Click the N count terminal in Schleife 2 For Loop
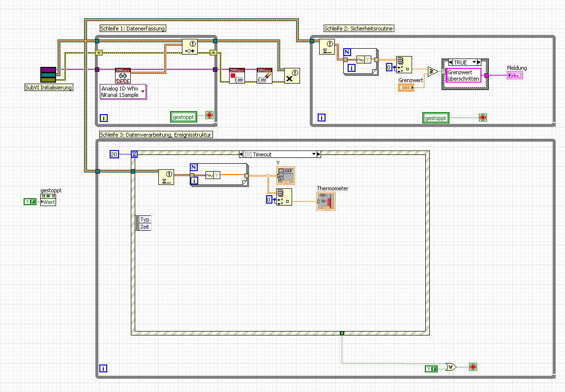This screenshot has width=565, height=392. (347, 52)
